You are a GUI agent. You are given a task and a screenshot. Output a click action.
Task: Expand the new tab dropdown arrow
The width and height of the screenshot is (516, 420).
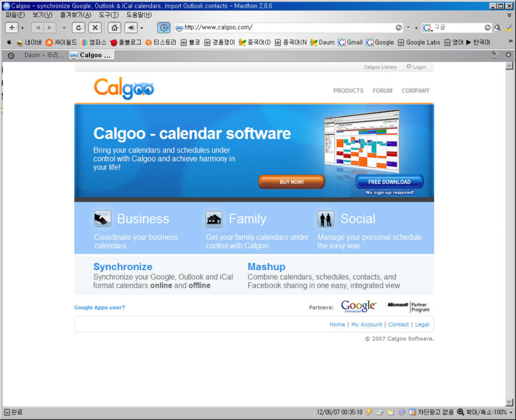[23, 29]
